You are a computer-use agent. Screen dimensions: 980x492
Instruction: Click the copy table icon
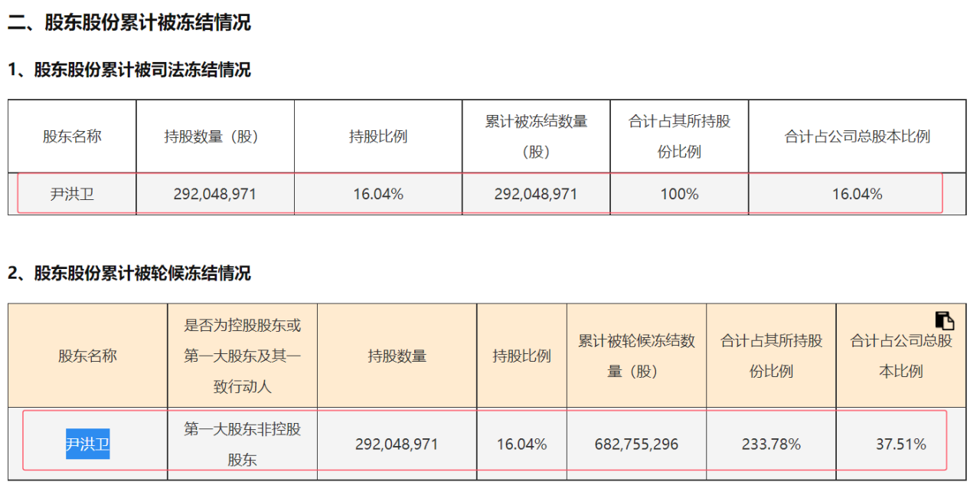[x=945, y=320]
